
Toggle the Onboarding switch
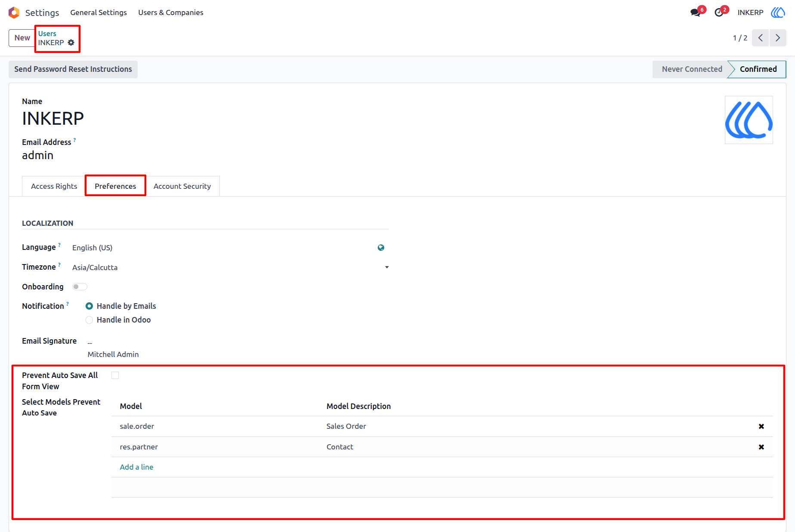[80, 287]
